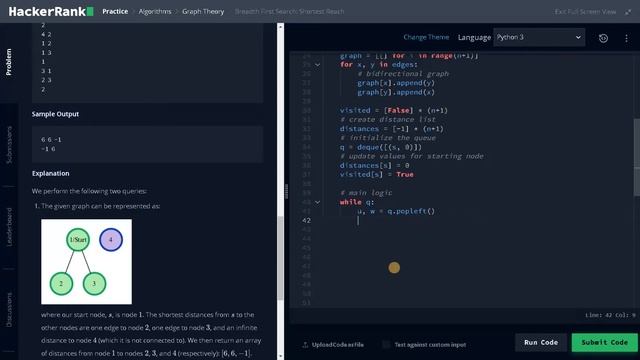Open the Python 3 language dropdown
The image size is (640, 360).
[539, 37]
